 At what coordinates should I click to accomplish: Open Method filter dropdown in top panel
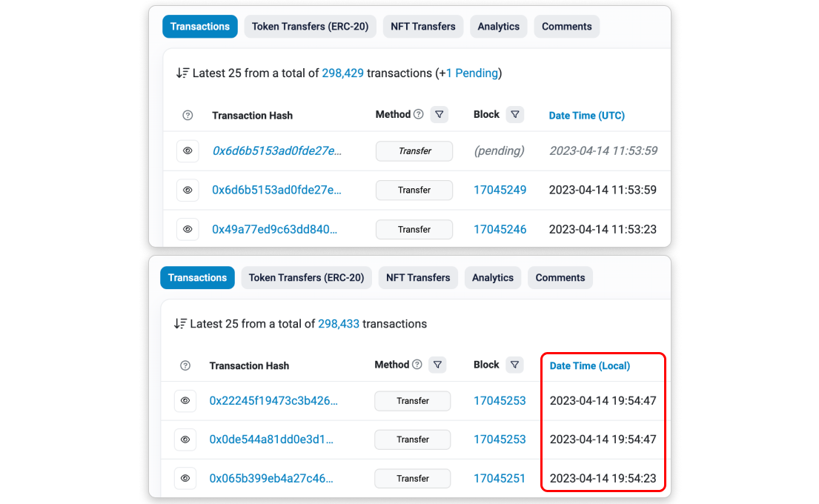point(440,114)
